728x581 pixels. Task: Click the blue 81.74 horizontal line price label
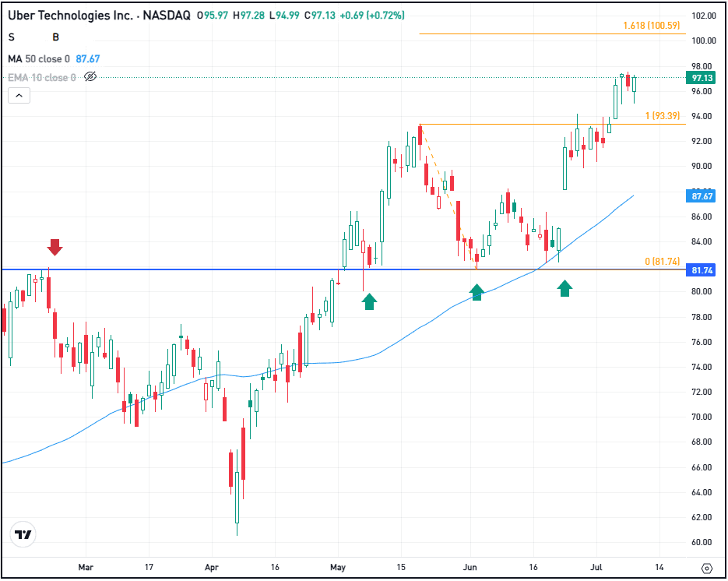point(701,270)
